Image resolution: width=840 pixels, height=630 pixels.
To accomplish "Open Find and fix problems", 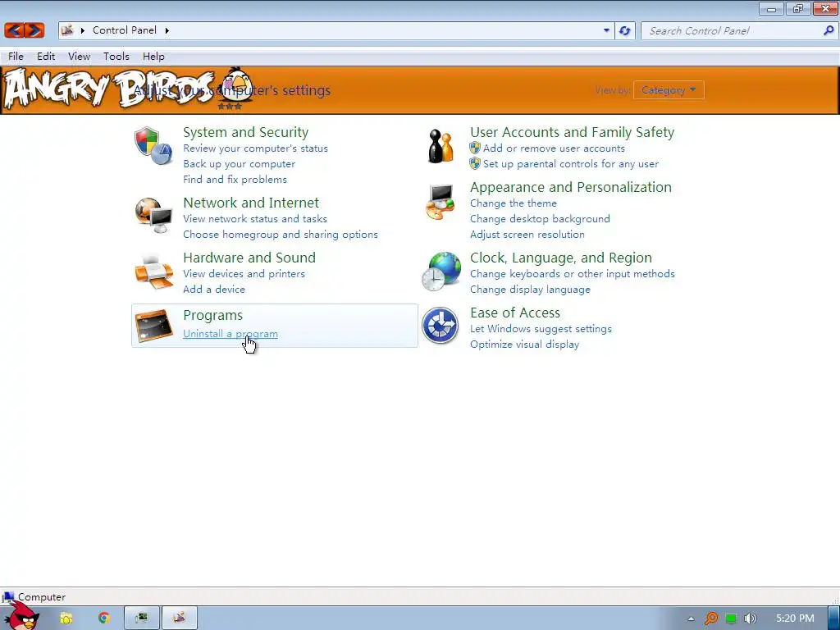I will pyautogui.click(x=235, y=180).
